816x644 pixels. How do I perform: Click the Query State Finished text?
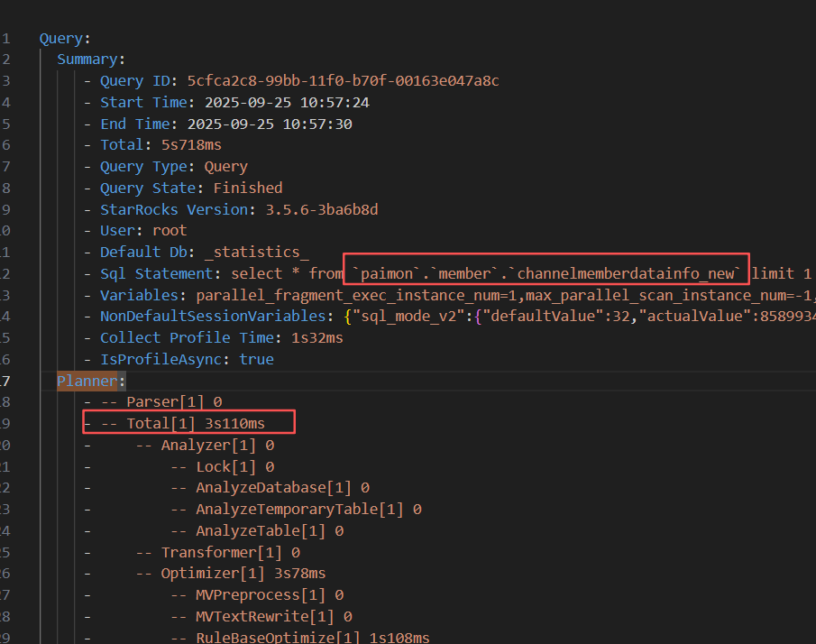pyautogui.click(x=247, y=188)
